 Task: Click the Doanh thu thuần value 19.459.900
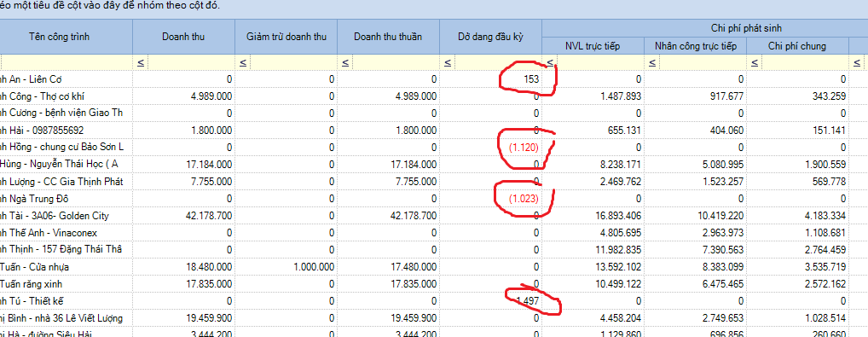pyautogui.click(x=414, y=319)
